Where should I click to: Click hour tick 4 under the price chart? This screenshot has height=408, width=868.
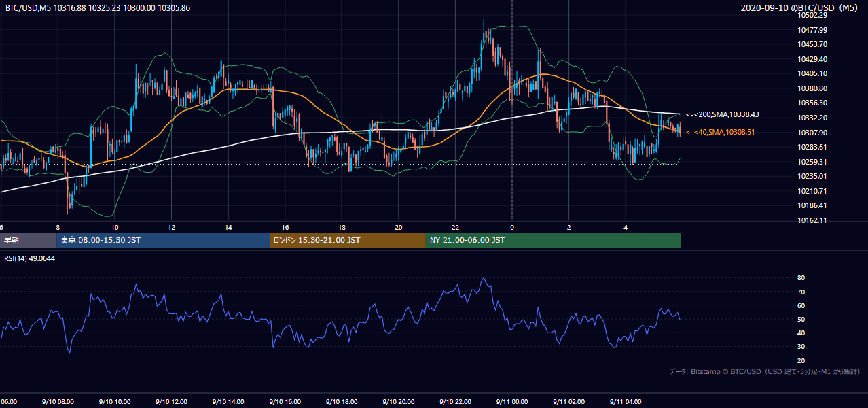tap(626, 228)
